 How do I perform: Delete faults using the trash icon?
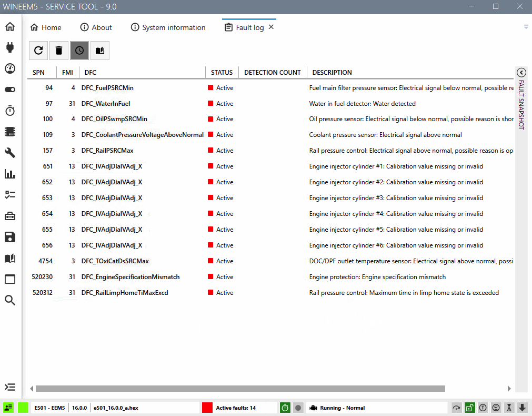click(x=59, y=51)
